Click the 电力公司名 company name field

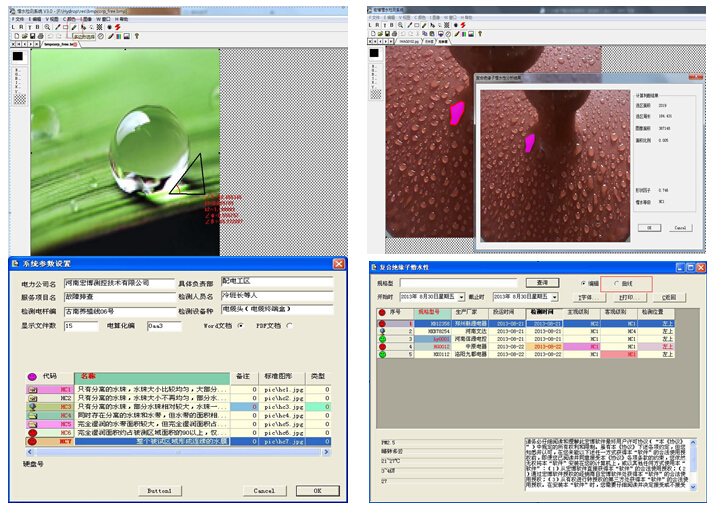coord(118,283)
